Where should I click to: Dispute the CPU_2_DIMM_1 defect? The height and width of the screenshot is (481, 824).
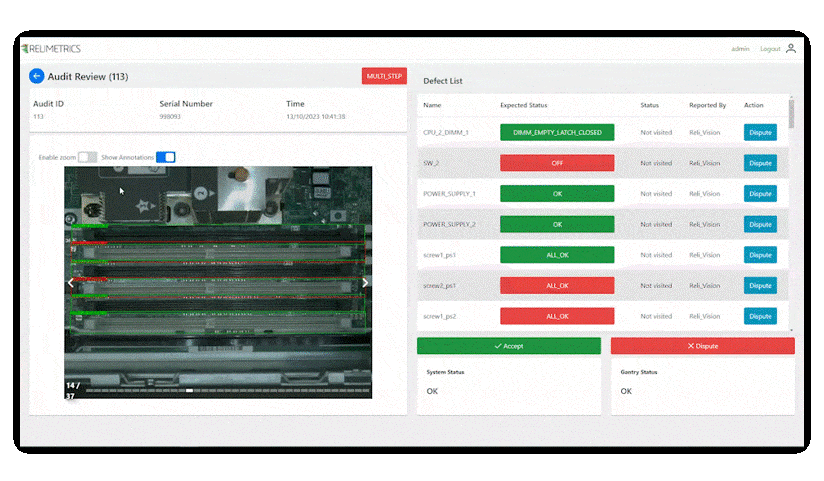(x=760, y=132)
